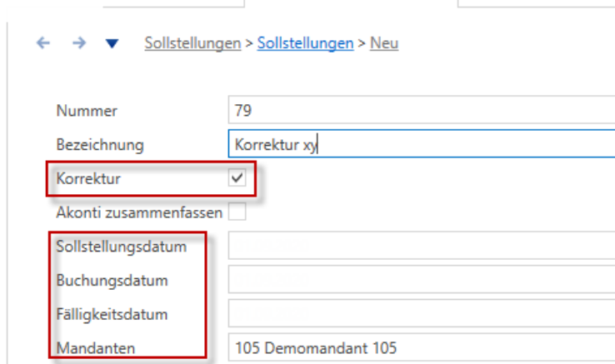
Task: Click the Fälligkeitsdatum label
Action: [112, 314]
